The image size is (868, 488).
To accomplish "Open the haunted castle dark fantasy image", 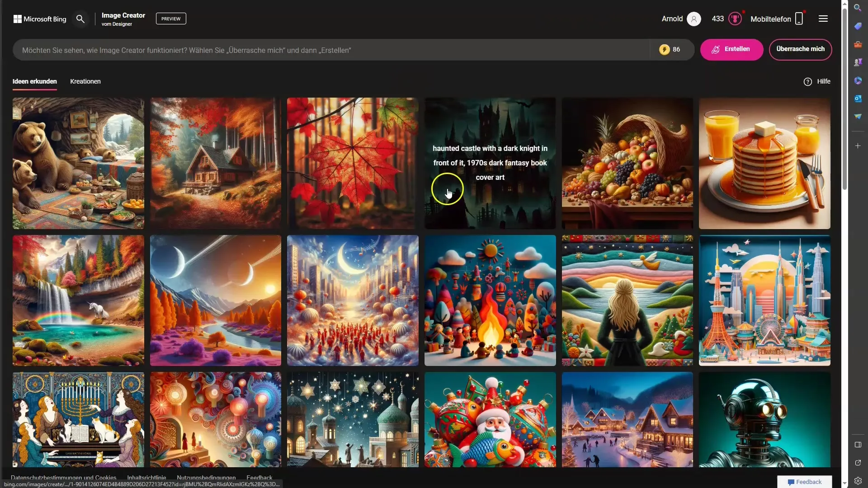I will pos(490,162).
